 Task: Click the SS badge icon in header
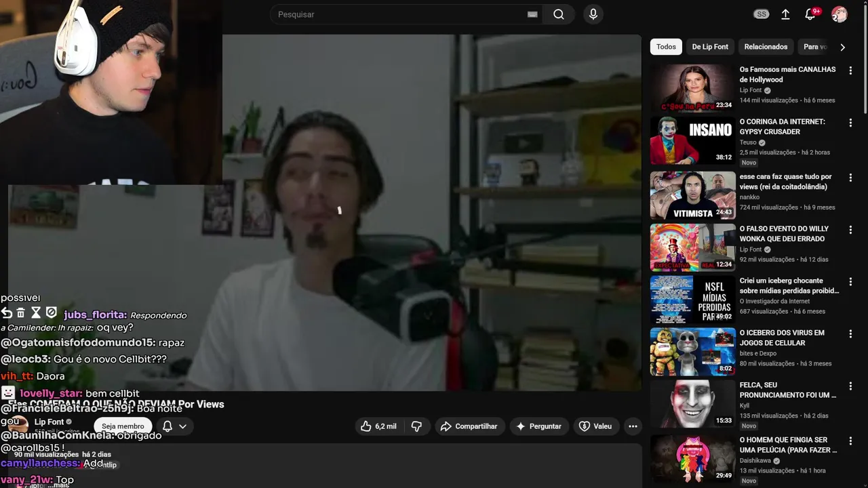[762, 14]
